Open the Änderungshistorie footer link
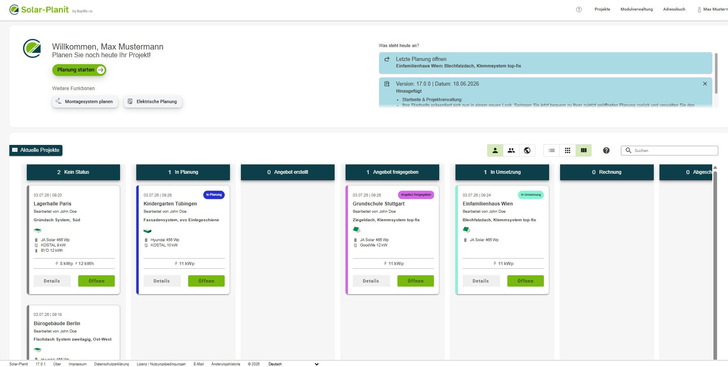 point(226,364)
